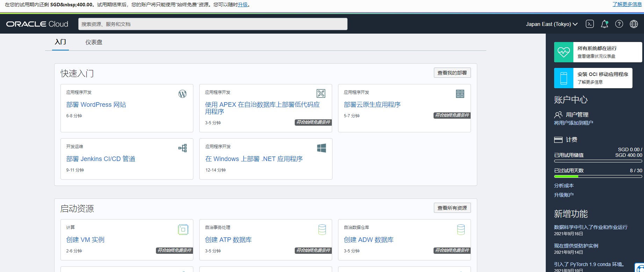
Task: Click the 所有系统都在运行 status card
Action: click(598, 52)
